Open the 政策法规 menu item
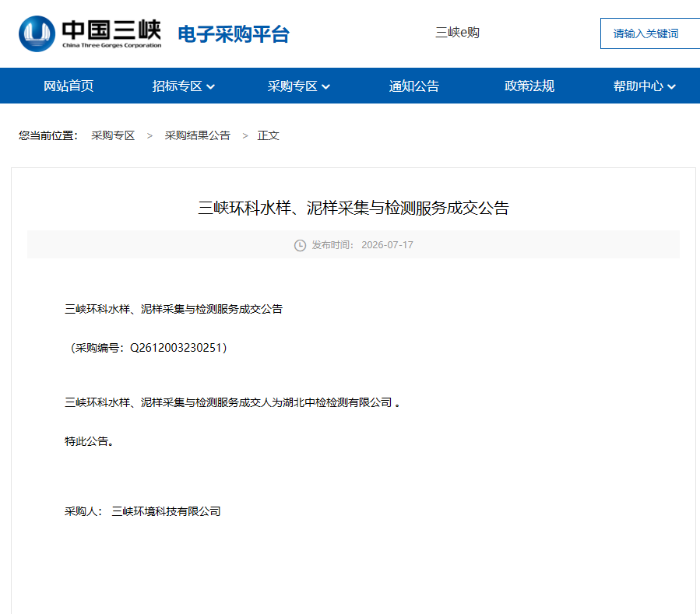Viewport: 700px width, 614px height. [x=529, y=86]
